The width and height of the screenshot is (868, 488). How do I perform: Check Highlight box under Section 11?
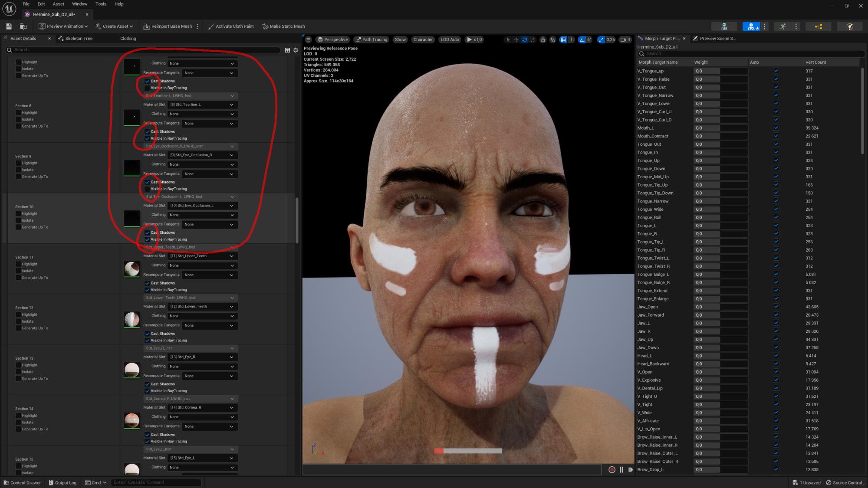coord(18,264)
